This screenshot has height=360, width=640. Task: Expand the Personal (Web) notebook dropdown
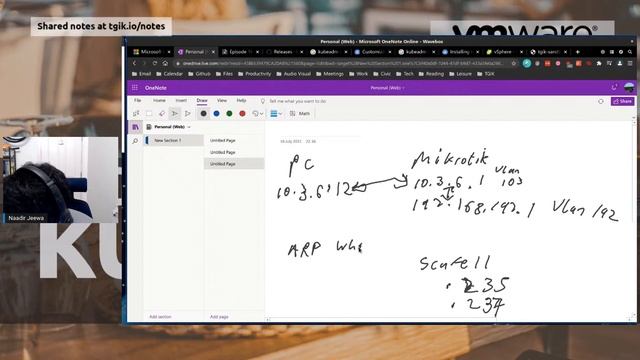pos(169,127)
